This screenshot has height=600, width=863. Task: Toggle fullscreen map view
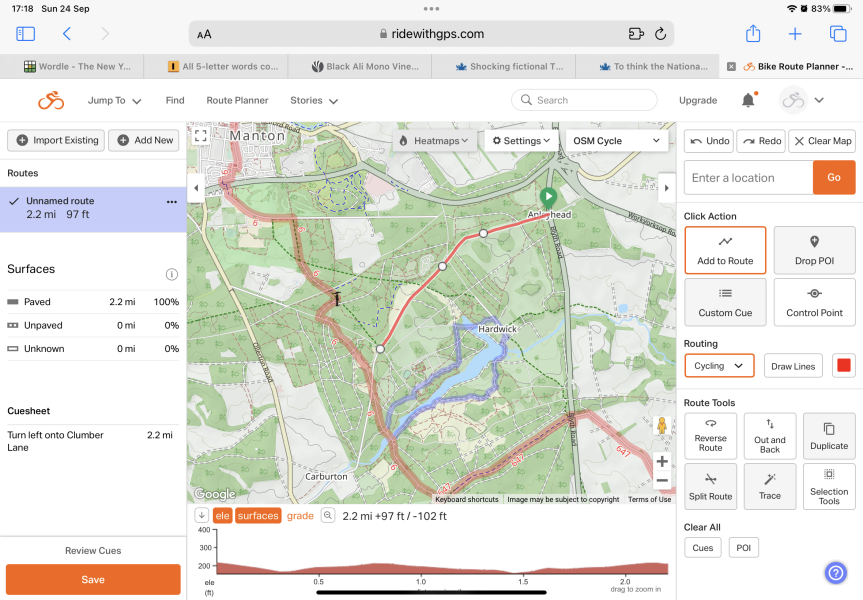click(x=201, y=135)
